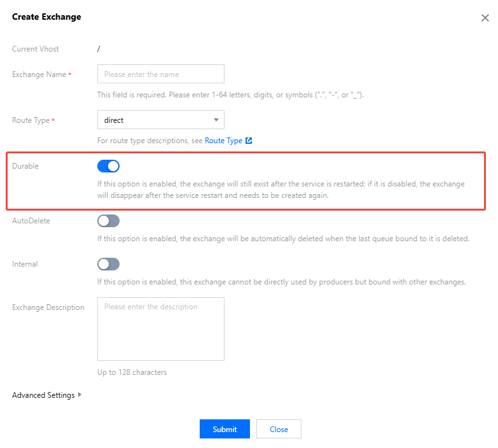Click the external link icon beside Route Type
498x448 pixels.
pyautogui.click(x=249, y=141)
